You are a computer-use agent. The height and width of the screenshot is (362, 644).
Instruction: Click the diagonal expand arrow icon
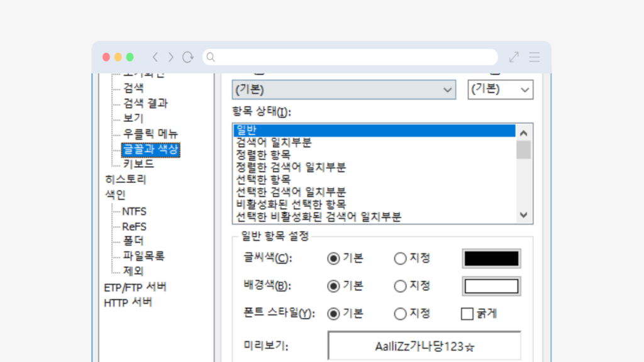pos(513,57)
